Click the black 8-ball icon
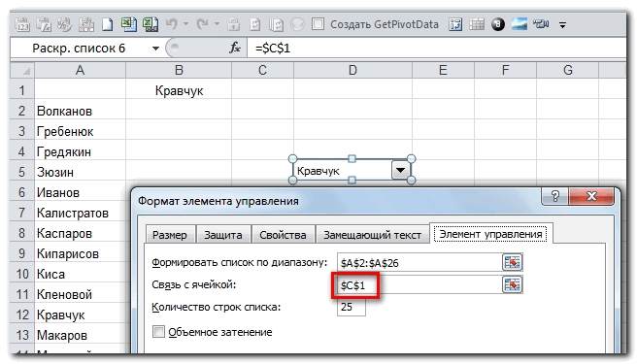 tap(497, 24)
